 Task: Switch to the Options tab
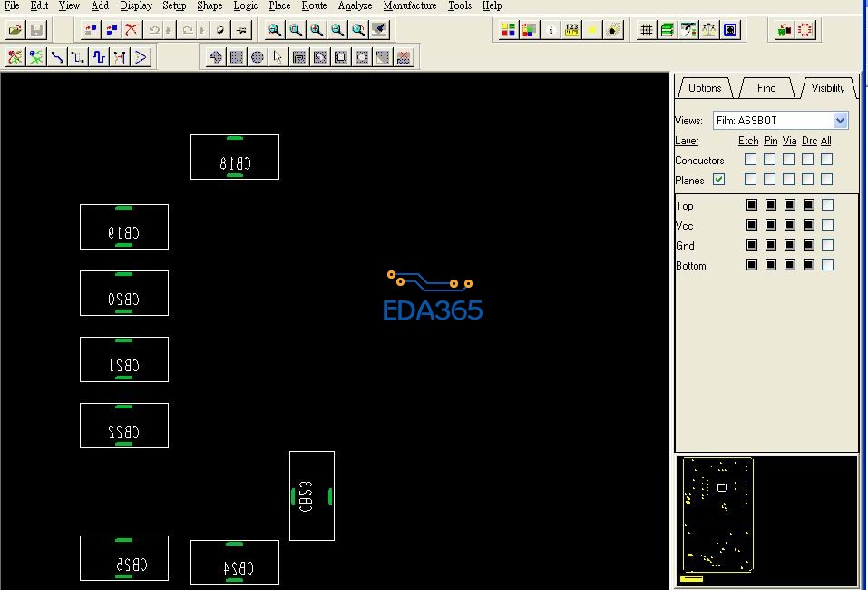[705, 88]
